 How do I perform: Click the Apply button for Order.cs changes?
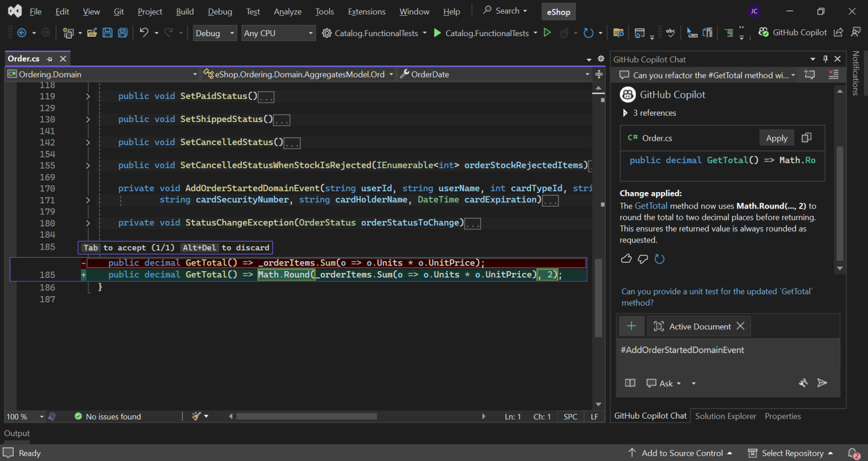point(776,137)
